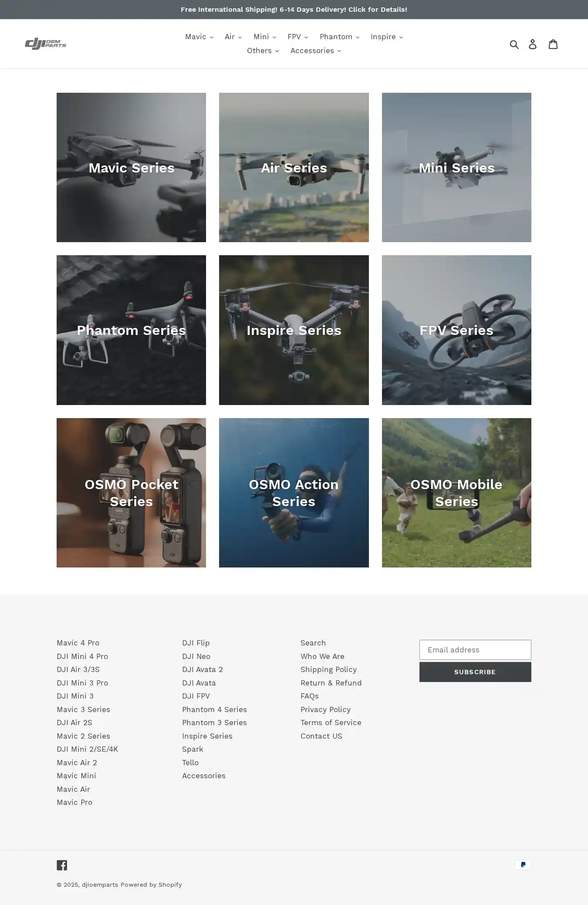Image resolution: width=588 pixels, height=905 pixels.
Task: Open the OSMO Action Series tile
Action: click(x=294, y=493)
